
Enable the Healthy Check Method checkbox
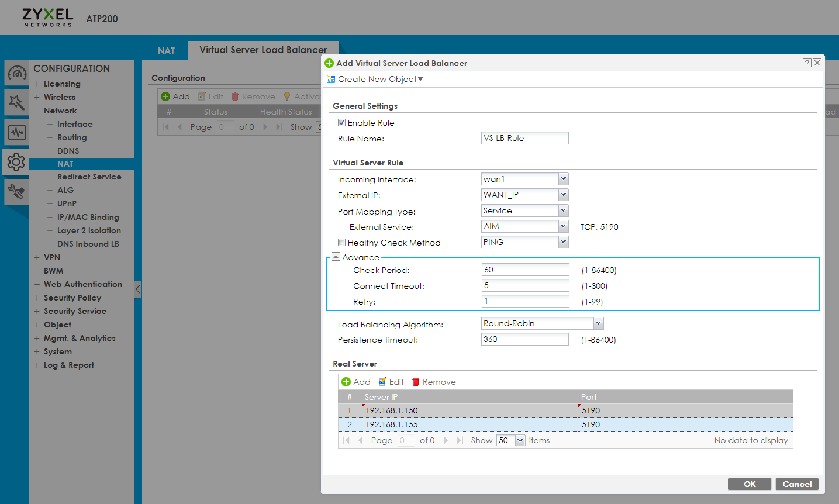pos(341,242)
